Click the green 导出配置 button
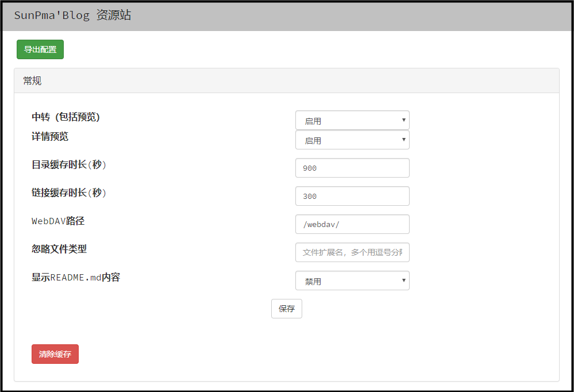Image resolution: width=574 pixels, height=392 pixels. 40,49
